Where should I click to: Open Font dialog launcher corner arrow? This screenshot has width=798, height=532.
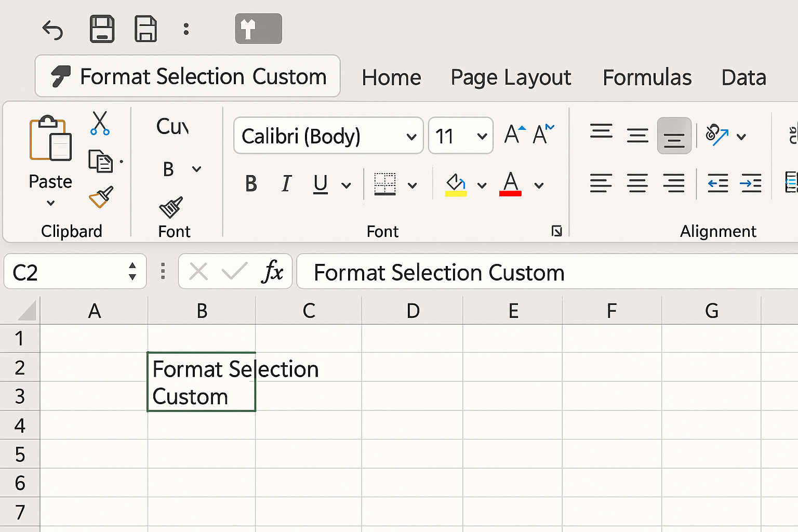556,231
